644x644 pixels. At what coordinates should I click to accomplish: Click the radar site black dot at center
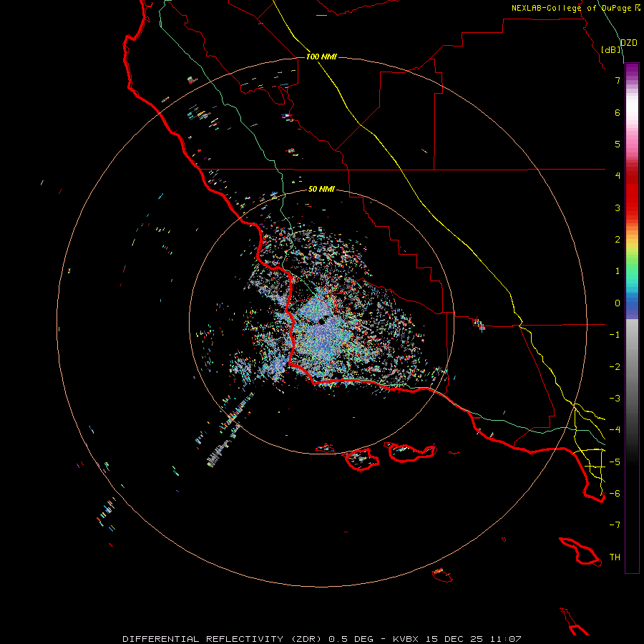coord(321,322)
